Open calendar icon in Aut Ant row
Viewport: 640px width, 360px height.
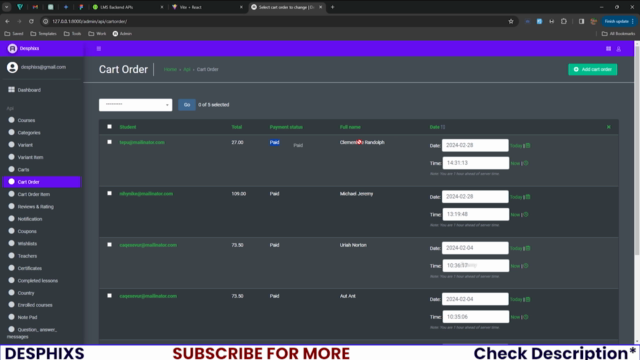pyautogui.click(x=528, y=300)
